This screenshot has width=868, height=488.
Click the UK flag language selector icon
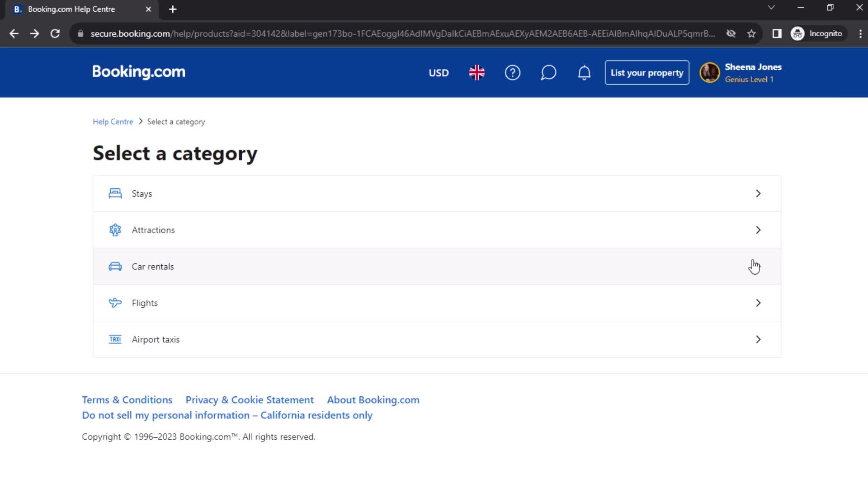click(x=476, y=72)
